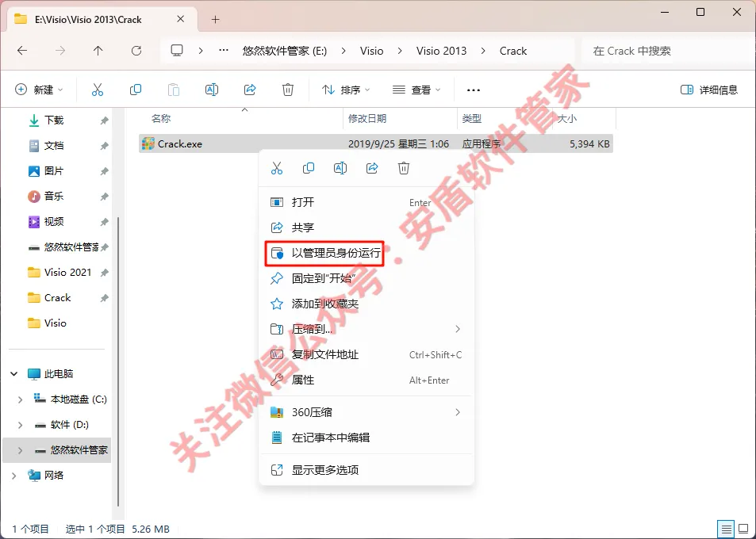Open 音乐 in the sidebar
Viewport: 756px width, 539px height.
pyautogui.click(x=53, y=196)
